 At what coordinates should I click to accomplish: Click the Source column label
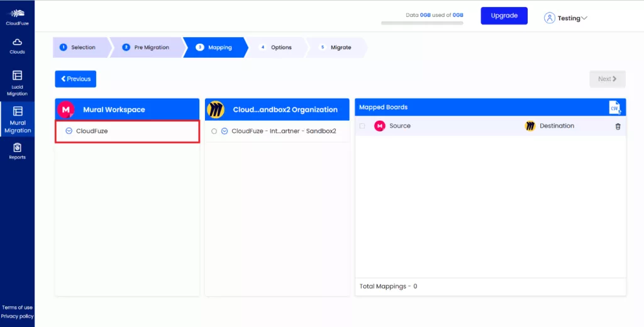(x=400, y=126)
